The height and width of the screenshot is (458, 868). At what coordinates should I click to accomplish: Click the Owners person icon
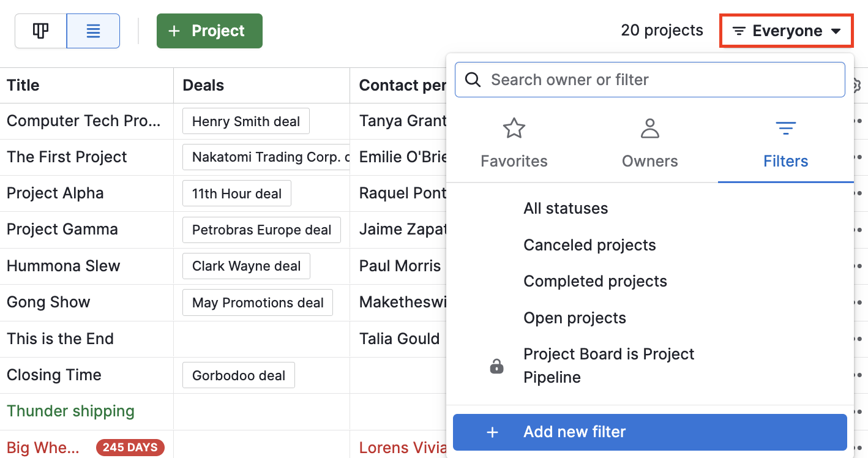[649, 129]
